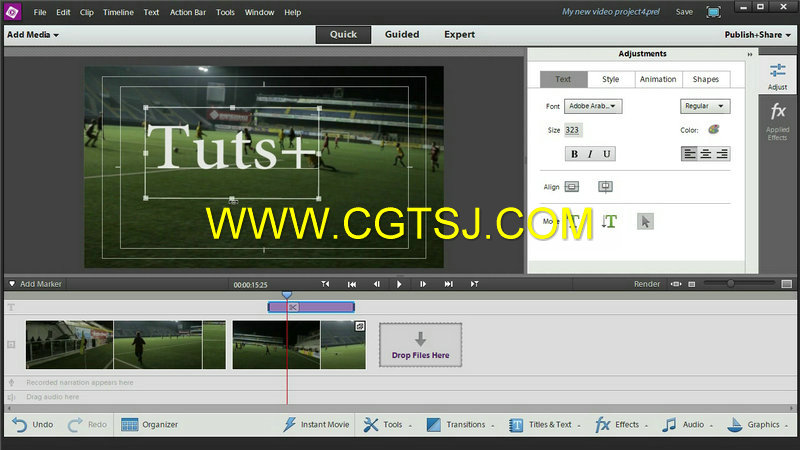The height and width of the screenshot is (450, 800).
Task: Toggle Italic text formatting
Action: [590, 154]
